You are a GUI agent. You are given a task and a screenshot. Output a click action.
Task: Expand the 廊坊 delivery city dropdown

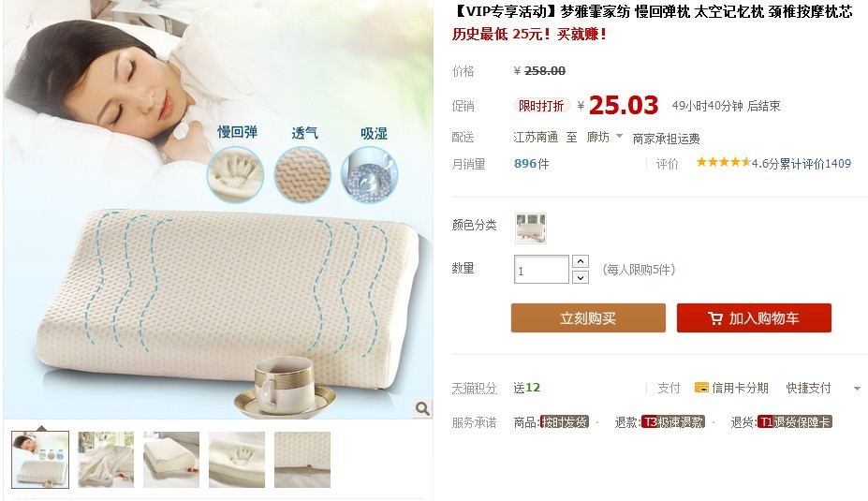pos(619,136)
